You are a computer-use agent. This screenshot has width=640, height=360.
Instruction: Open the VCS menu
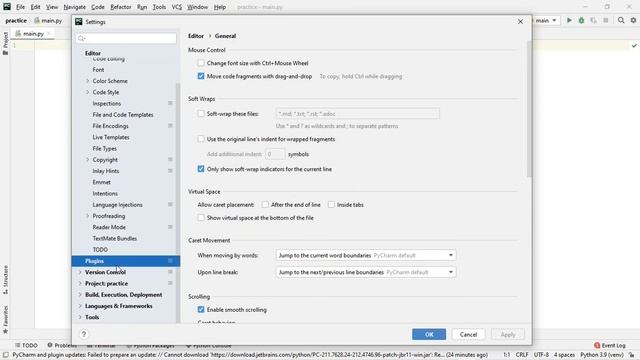tap(177, 7)
